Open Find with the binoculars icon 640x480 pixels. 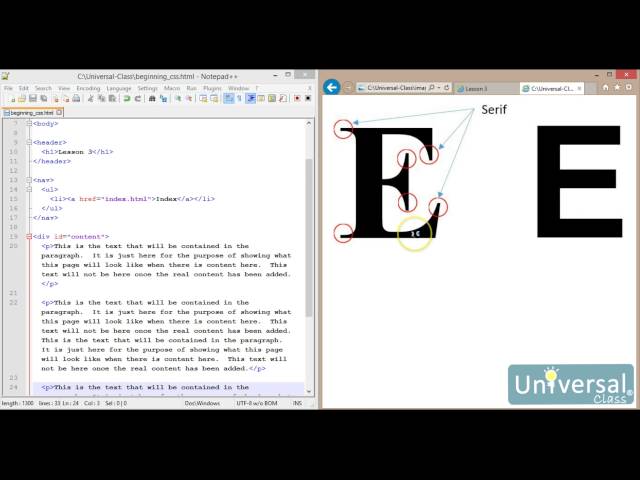[152, 98]
